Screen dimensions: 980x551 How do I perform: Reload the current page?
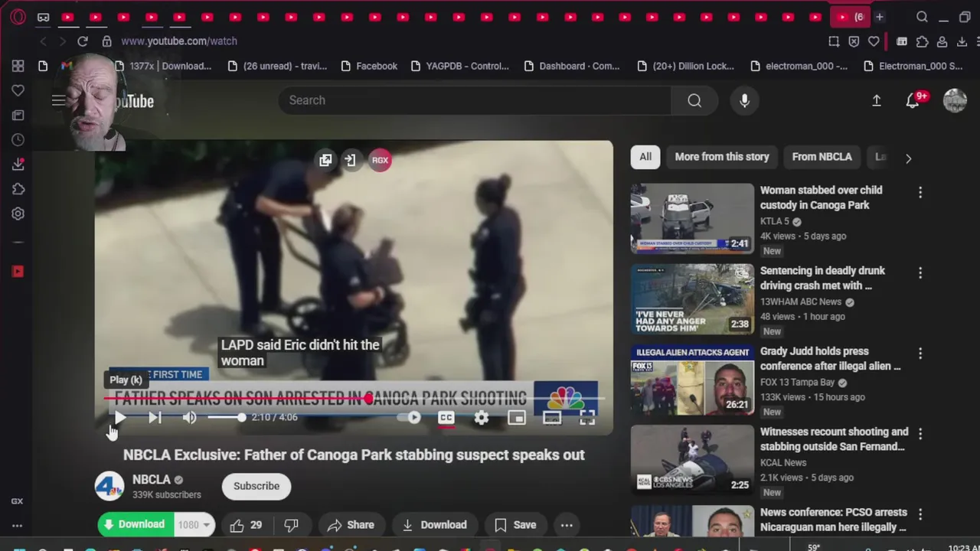click(x=83, y=41)
